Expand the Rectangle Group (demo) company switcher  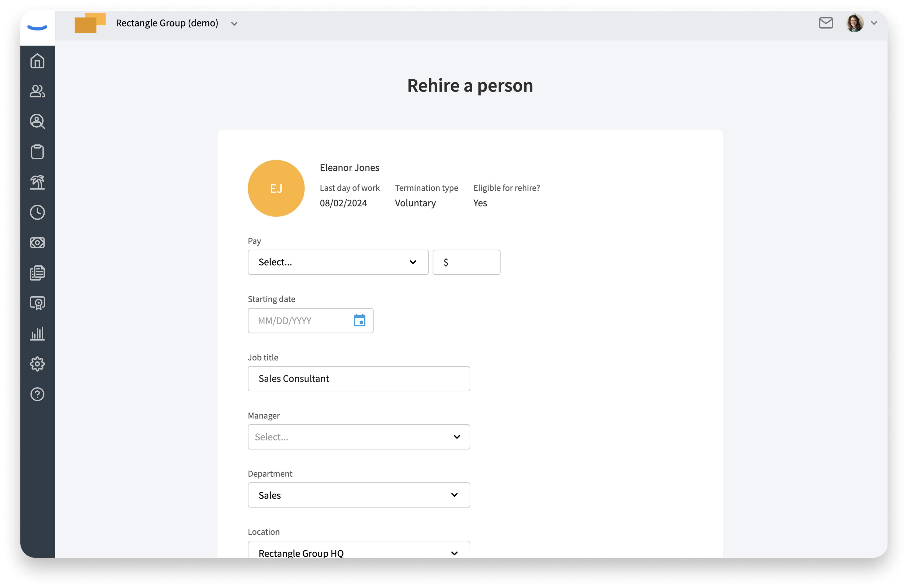pyautogui.click(x=234, y=24)
